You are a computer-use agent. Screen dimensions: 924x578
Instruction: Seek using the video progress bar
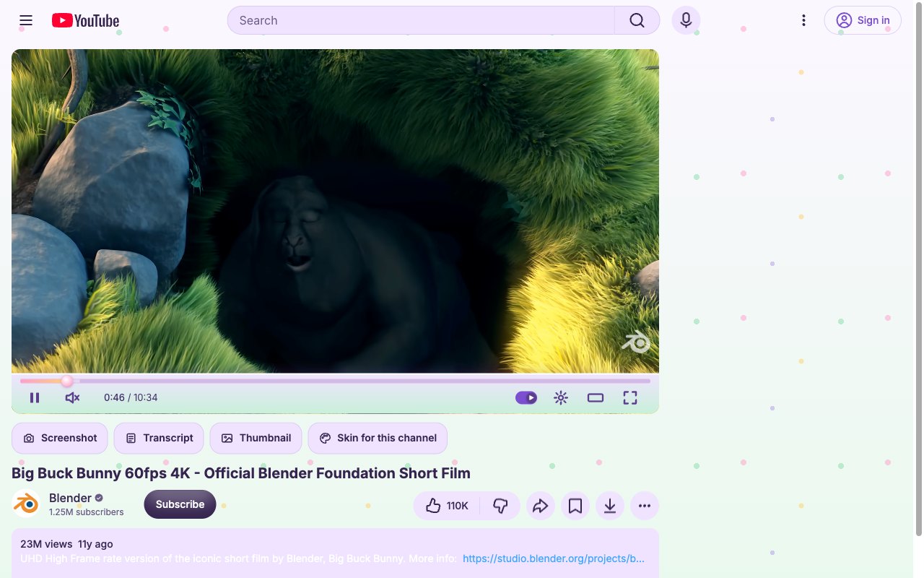coord(335,381)
